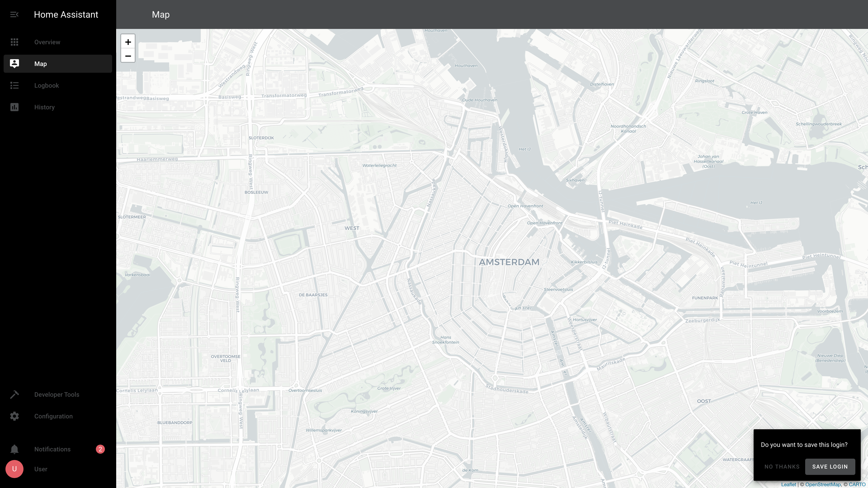Click the red User avatar circle
This screenshot has width=868, height=488.
click(14, 469)
